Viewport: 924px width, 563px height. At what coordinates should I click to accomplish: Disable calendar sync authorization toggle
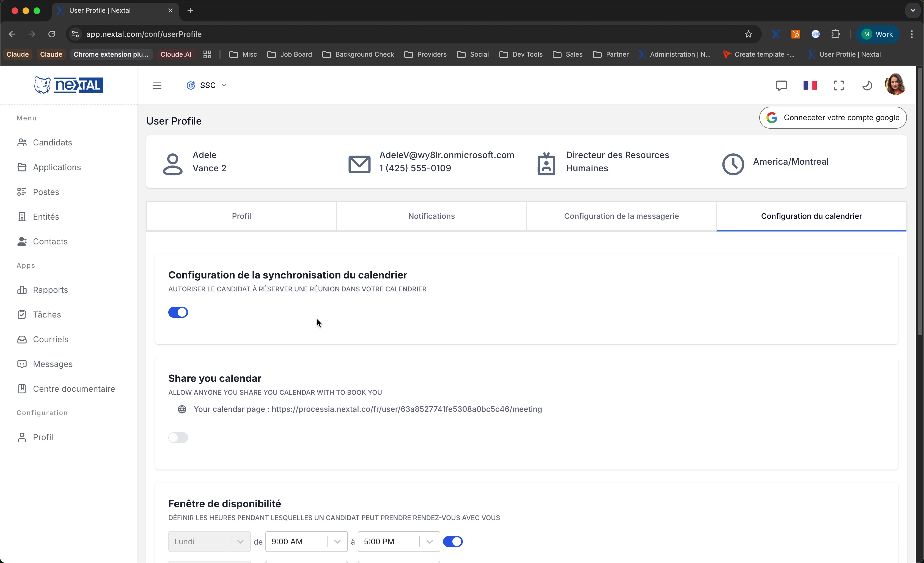click(x=178, y=312)
